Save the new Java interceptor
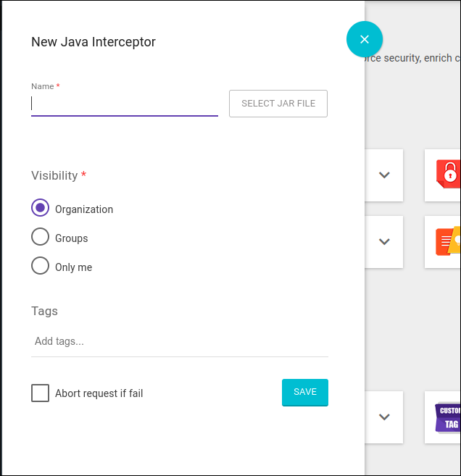Image resolution: width=461 pixels, height=476 pixels. coord(305,392)
